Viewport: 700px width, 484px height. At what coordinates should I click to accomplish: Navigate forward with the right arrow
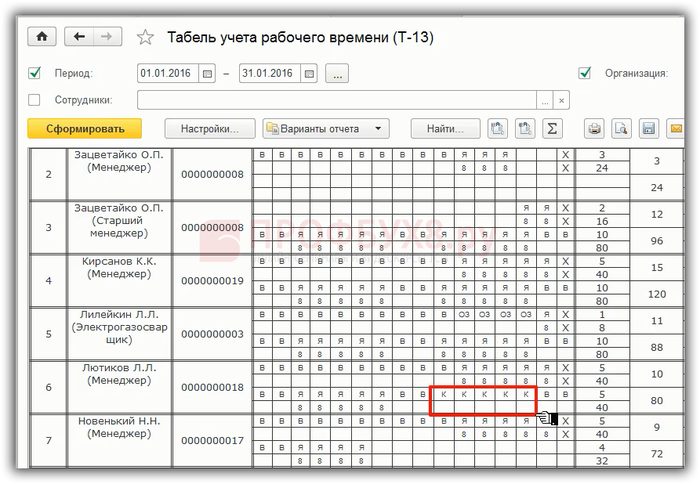[x=107, y=37]
